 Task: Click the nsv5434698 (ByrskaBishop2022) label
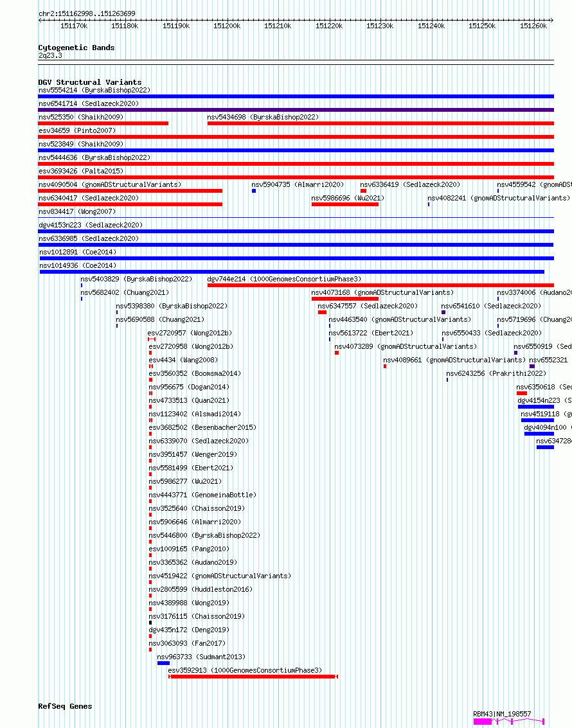(263, 117)
